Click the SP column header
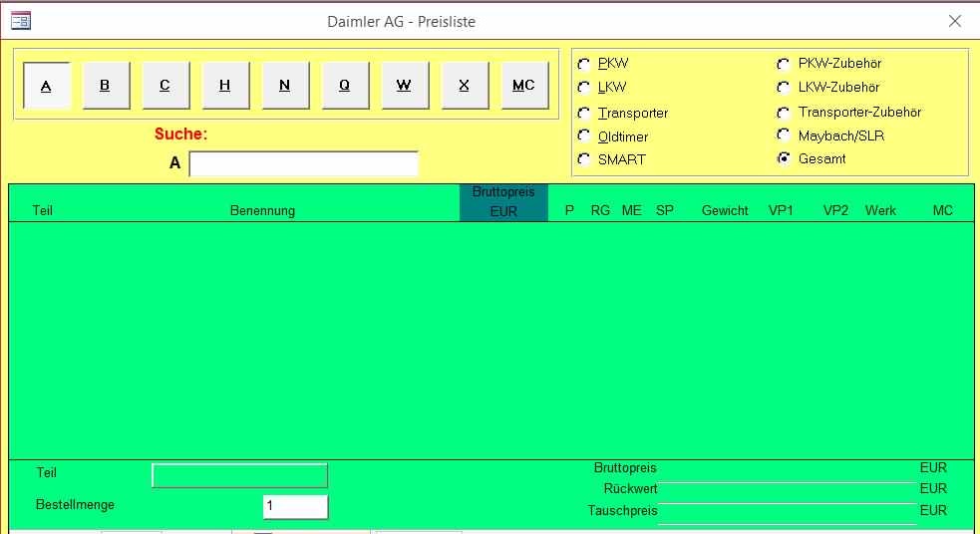Screen dimensions: 980x534 [x=665, y=210]
